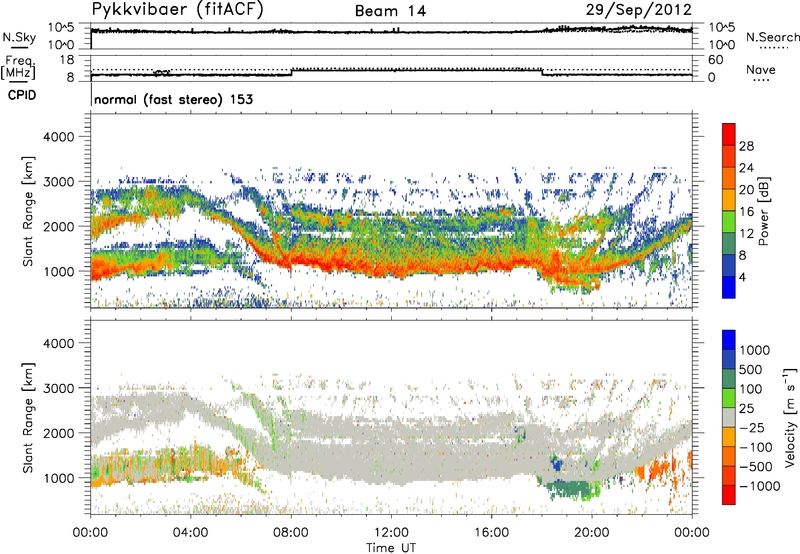
Task: Click the '18' frequency scale value
Action: (x=67, y=60)
